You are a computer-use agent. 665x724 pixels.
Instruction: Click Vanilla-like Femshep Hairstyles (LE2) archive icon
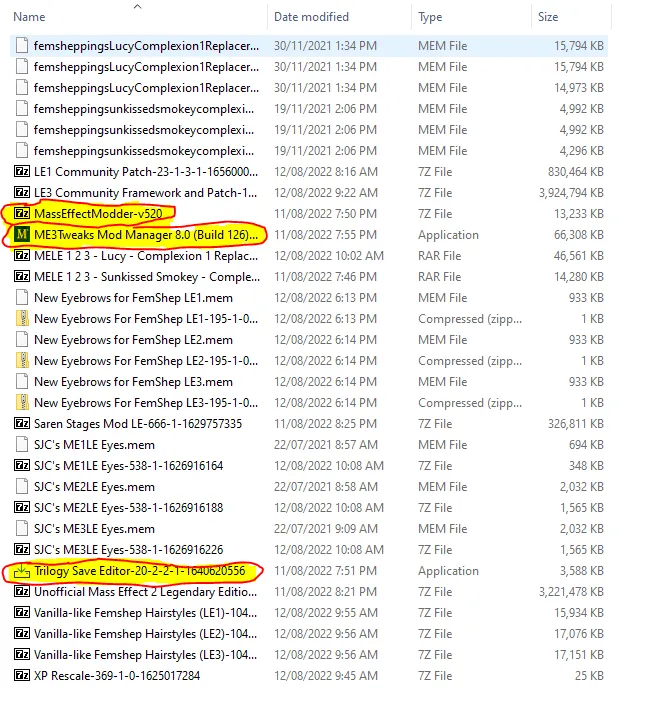coord(22,634)
